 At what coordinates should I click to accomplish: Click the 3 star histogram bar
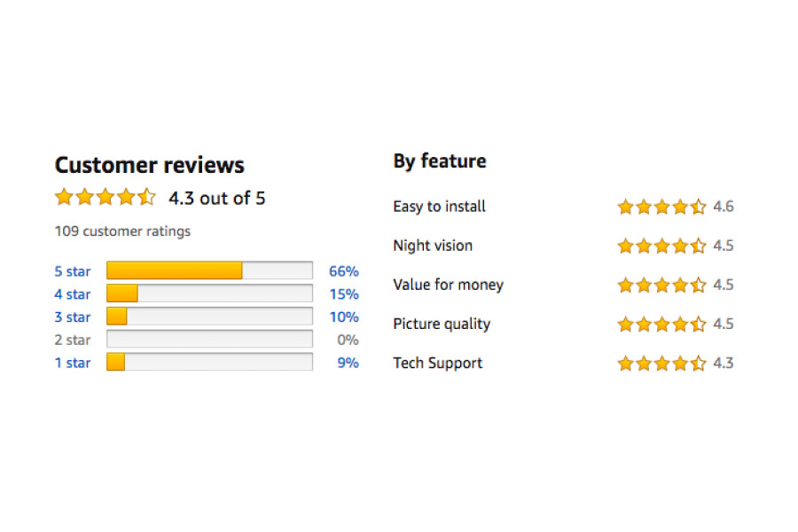[x=209, y=317]
